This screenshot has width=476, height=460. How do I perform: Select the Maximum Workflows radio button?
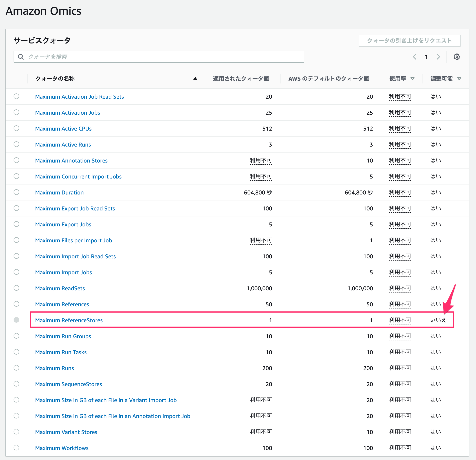pos(16,448)
